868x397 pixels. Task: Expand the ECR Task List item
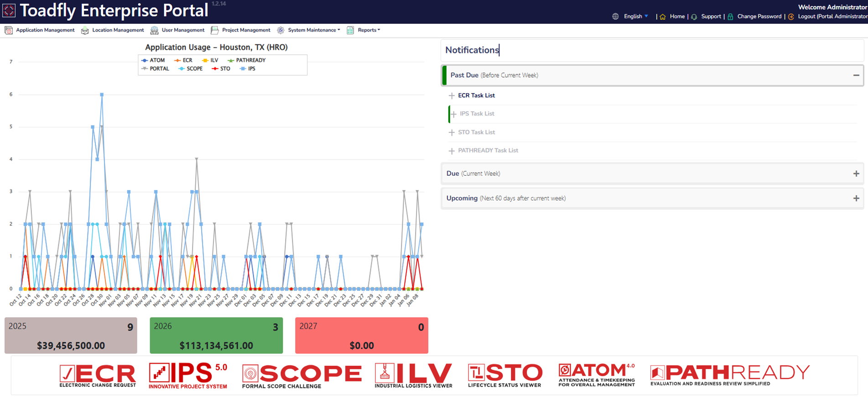pyautogui.click(x=476, y=95)
